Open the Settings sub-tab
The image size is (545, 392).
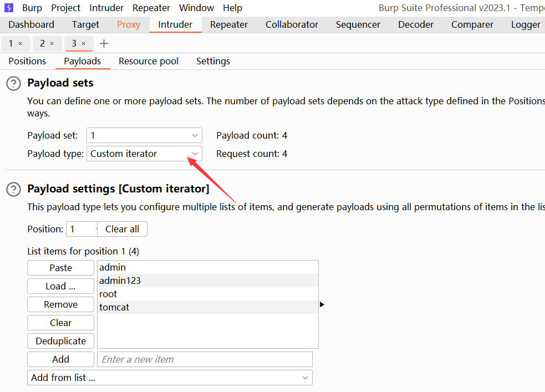(213, 61)
